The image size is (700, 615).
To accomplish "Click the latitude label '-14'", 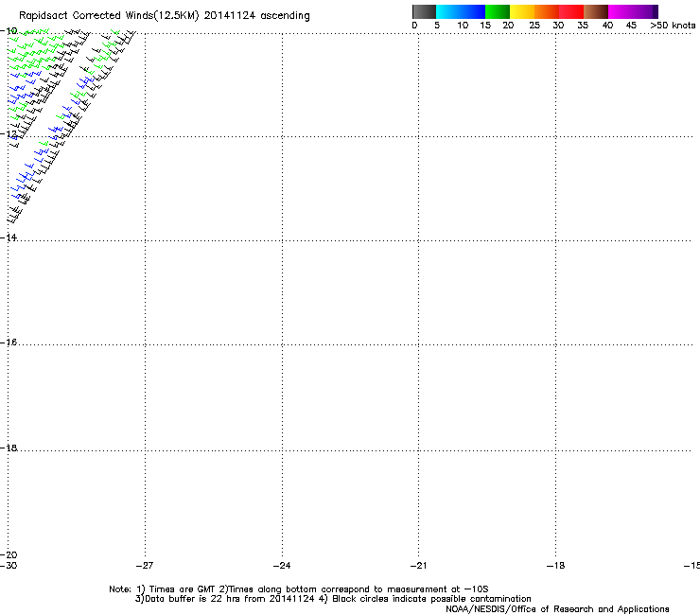I will [9, 237].
